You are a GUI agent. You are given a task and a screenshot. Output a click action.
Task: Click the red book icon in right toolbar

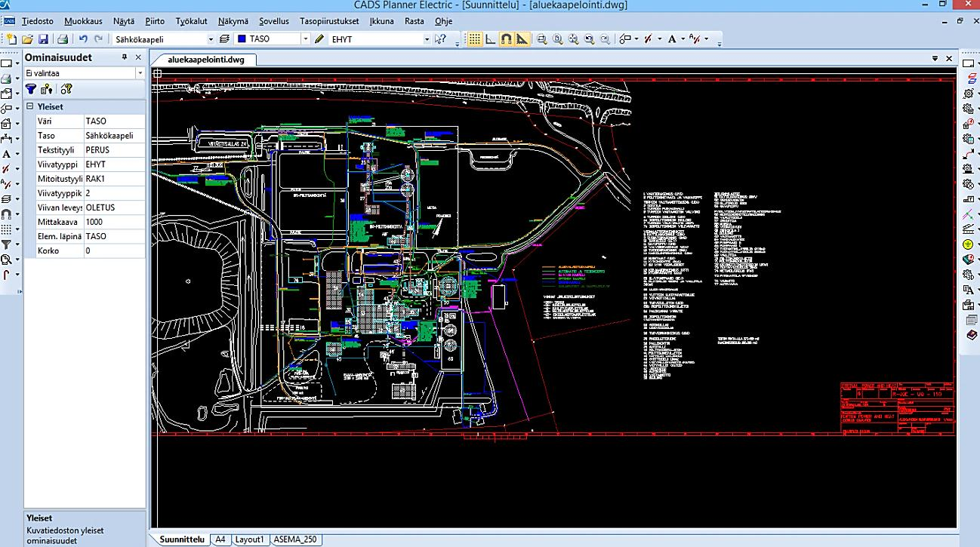[971, 335]
